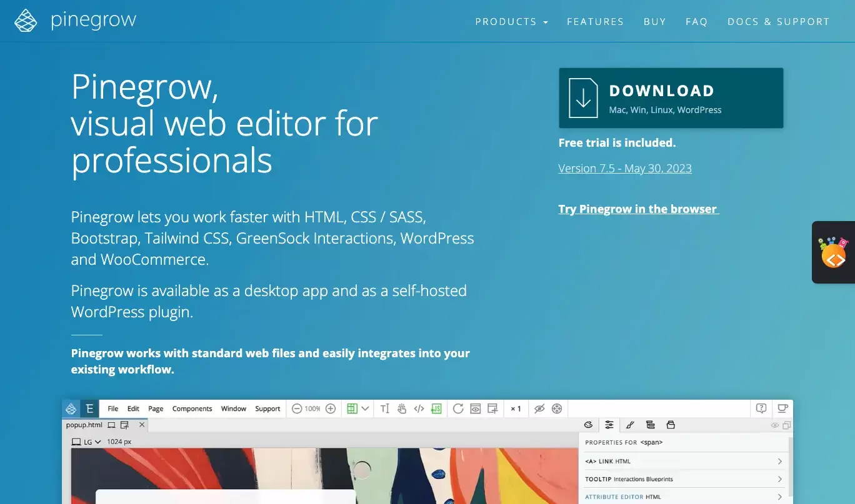Click the PROPERTIES FOR <span> header
855x504 pixels.
624,442
